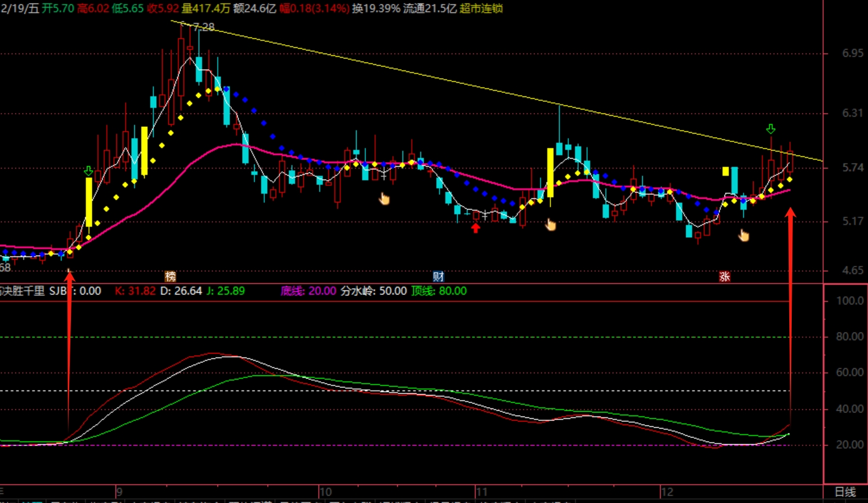Select the opening price 开5.70
This screenshot has width=868, height=503.
58,8
